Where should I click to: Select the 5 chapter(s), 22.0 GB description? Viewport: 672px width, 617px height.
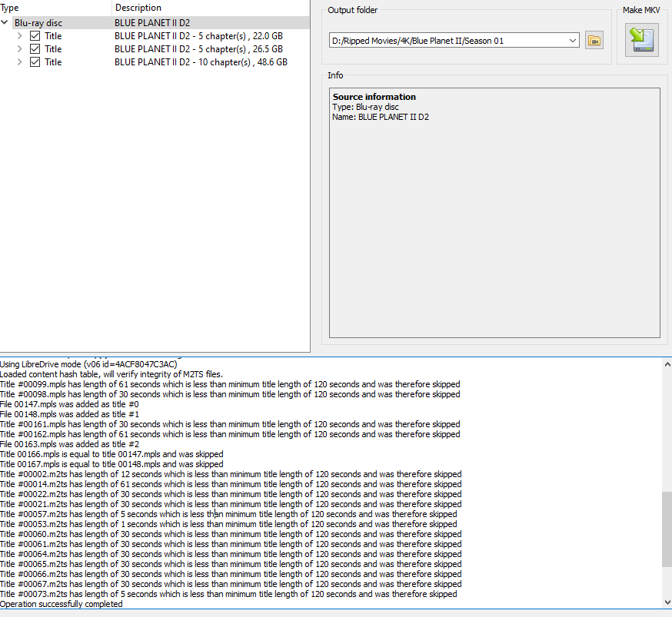click(198, 36)
